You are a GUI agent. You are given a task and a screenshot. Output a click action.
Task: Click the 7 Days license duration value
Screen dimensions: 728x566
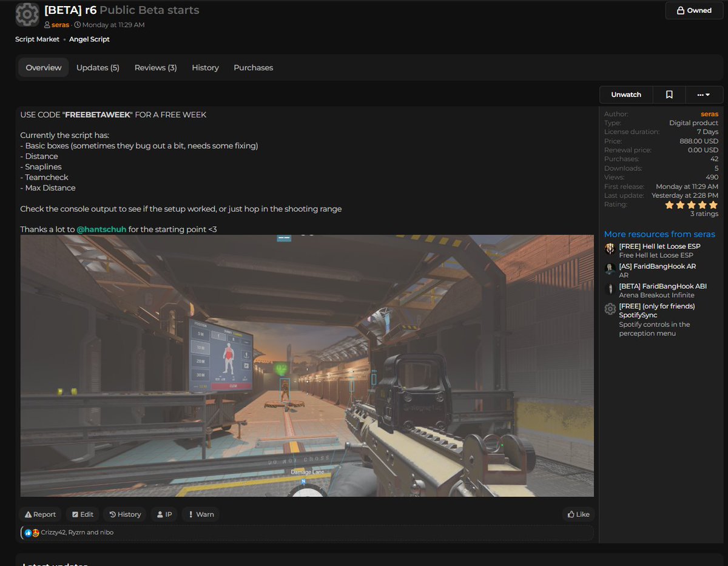coord(707,132)
